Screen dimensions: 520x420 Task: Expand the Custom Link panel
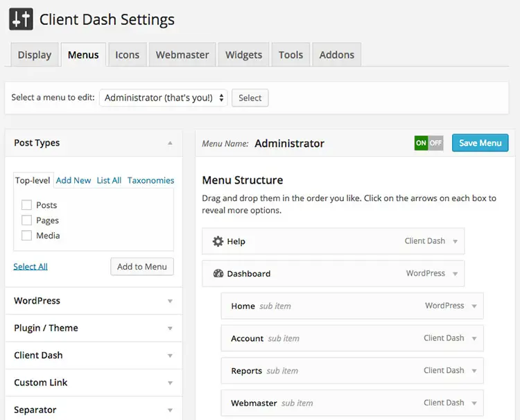pos(170,383)
